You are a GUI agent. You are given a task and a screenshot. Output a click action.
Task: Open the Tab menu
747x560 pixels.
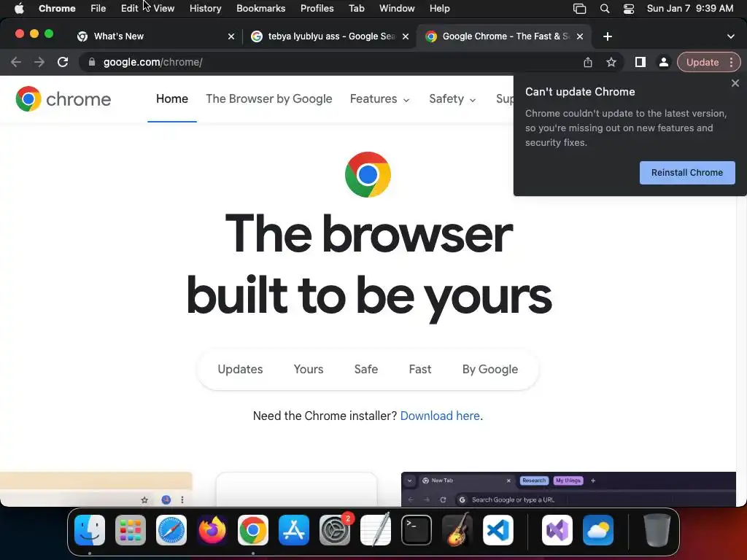click(356, 9)
